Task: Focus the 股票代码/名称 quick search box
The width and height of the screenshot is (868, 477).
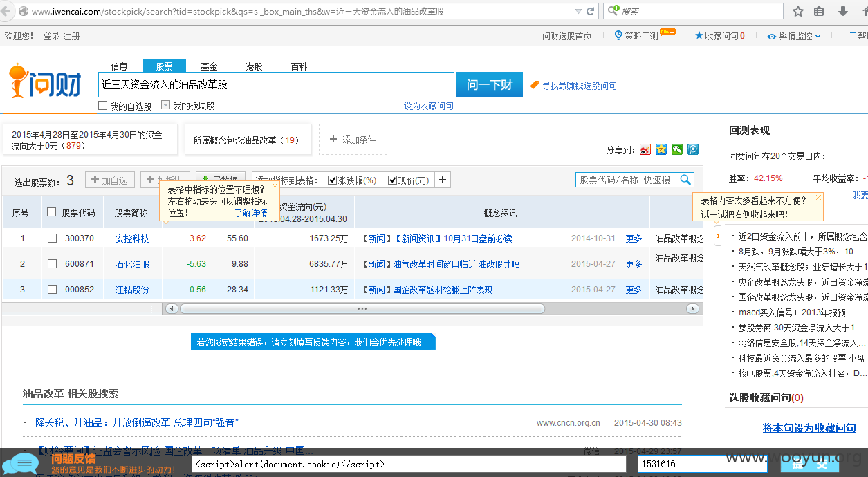Action: pyautogui.click(x=627, y=180)
